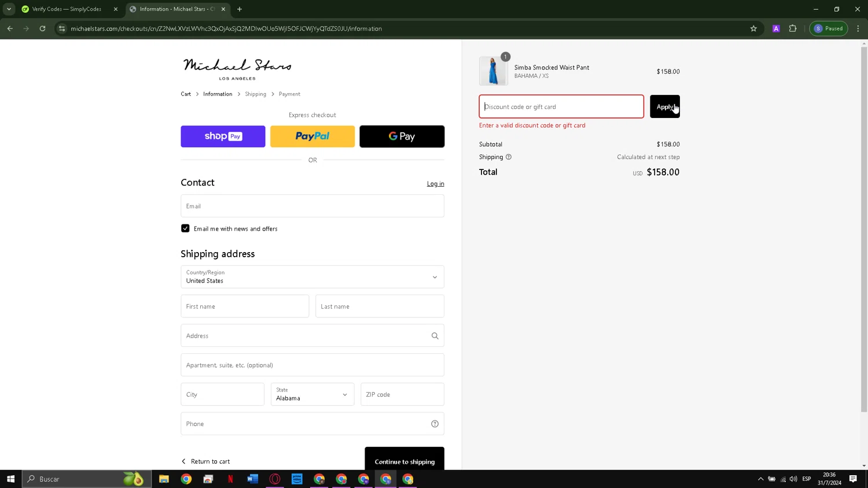Select the Payment breadcrumb step
The image size is (868, 488).
(289, 94)
